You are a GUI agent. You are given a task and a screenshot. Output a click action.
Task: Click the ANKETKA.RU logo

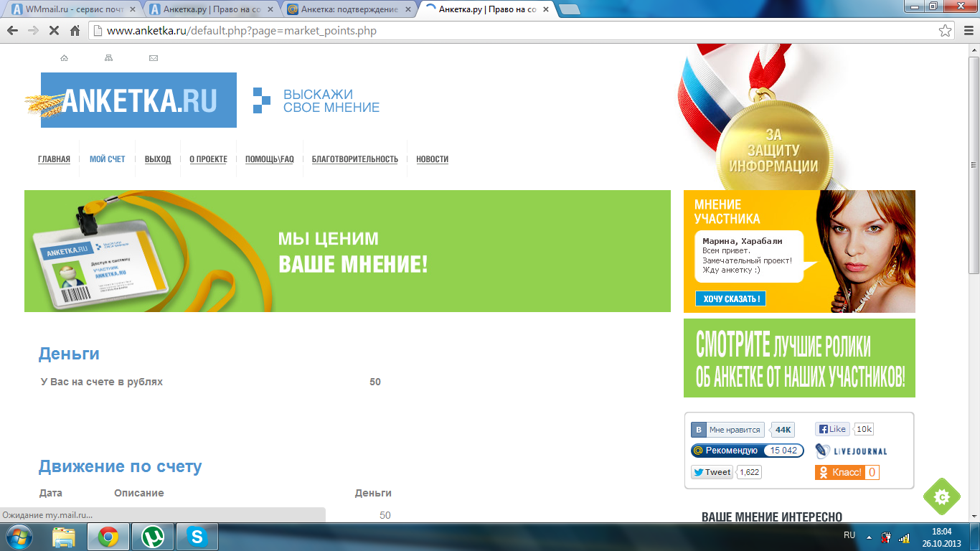[138, 100]
